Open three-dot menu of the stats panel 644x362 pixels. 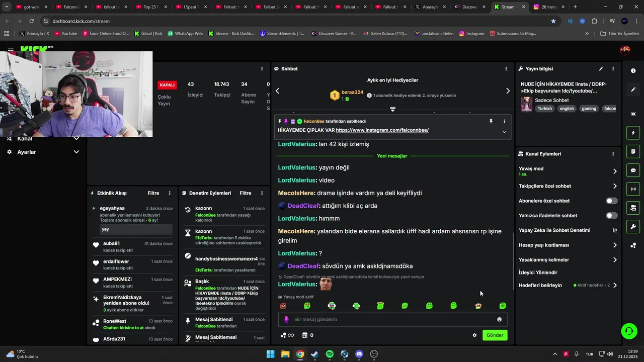[262, 69]
